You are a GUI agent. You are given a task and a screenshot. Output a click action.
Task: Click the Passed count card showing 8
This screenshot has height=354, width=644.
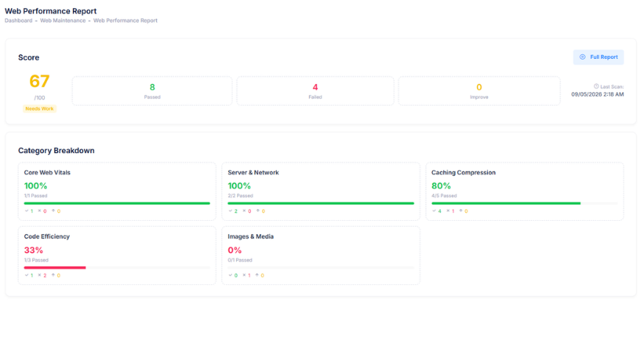click(152, 91)
